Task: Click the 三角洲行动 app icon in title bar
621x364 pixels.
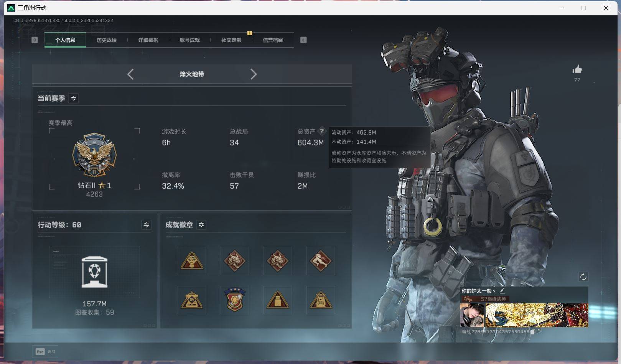Action: (11, 8)
